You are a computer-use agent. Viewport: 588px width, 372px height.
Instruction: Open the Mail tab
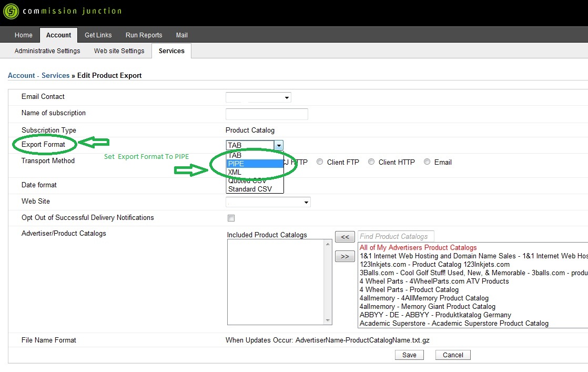[182, 35]
